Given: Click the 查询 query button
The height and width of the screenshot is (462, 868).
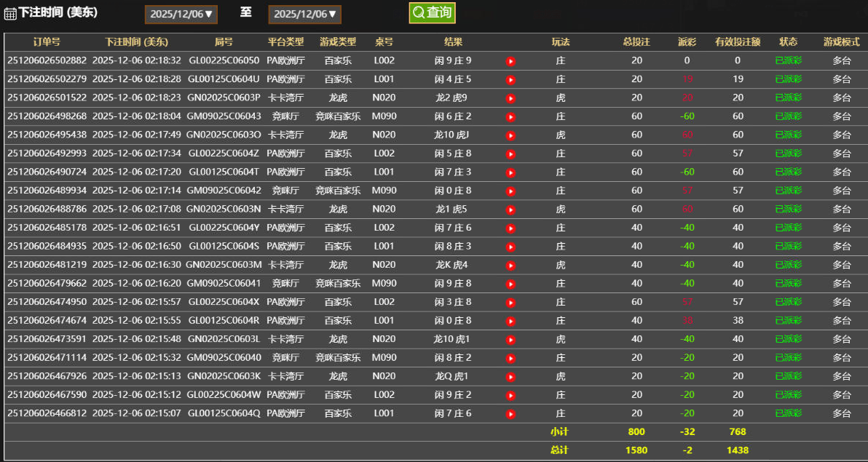Looking at the screenshot, I should pos(432,12).
